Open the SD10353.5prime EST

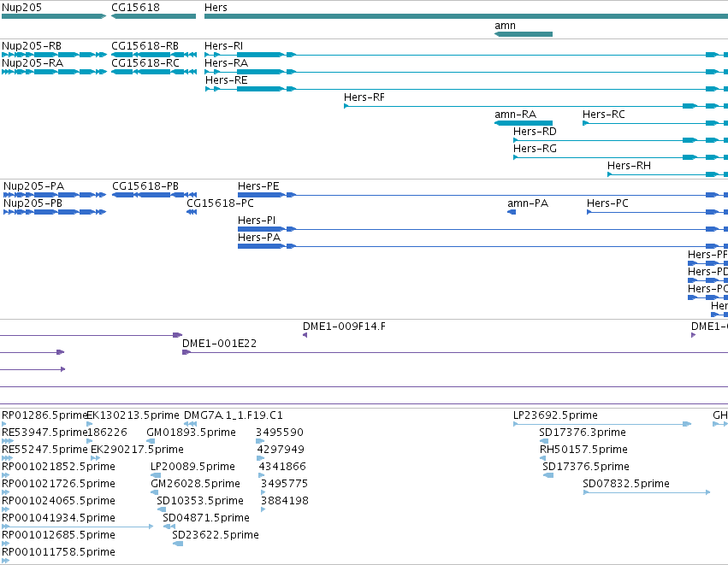(200, 502)
